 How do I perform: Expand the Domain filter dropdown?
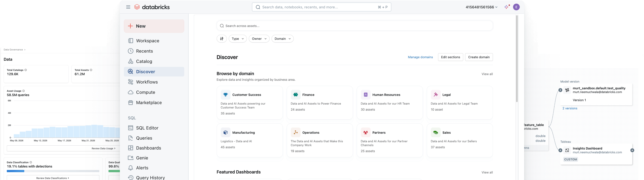pos(282,39)
